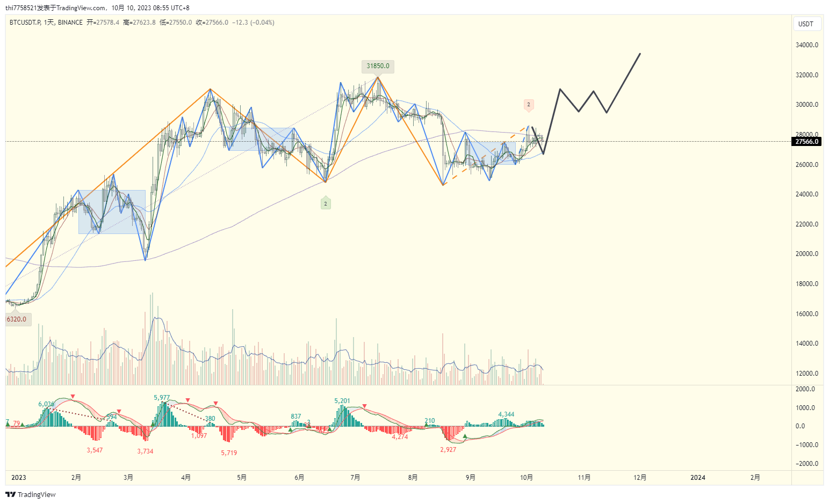Click the 10月 label on the time axis
Viewport: 829px width, 504px height.
tap(527, 478)
